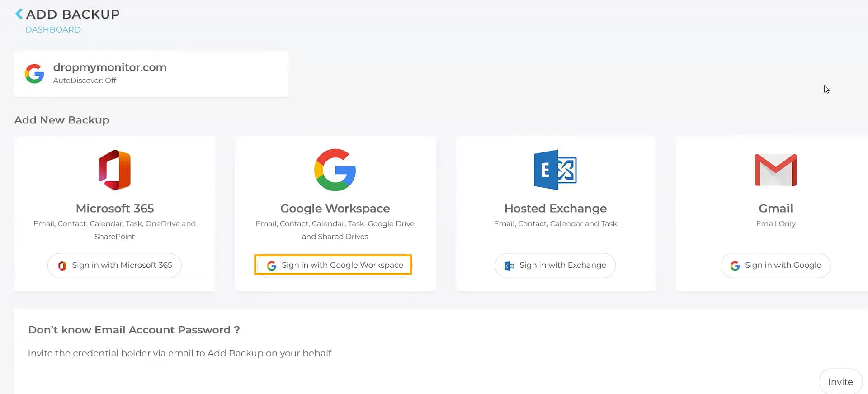The width and height of the screenshot is (868, 394).
Task: Click the Gmail card heading
Action: pyautogui.click(x=775, y=209)
